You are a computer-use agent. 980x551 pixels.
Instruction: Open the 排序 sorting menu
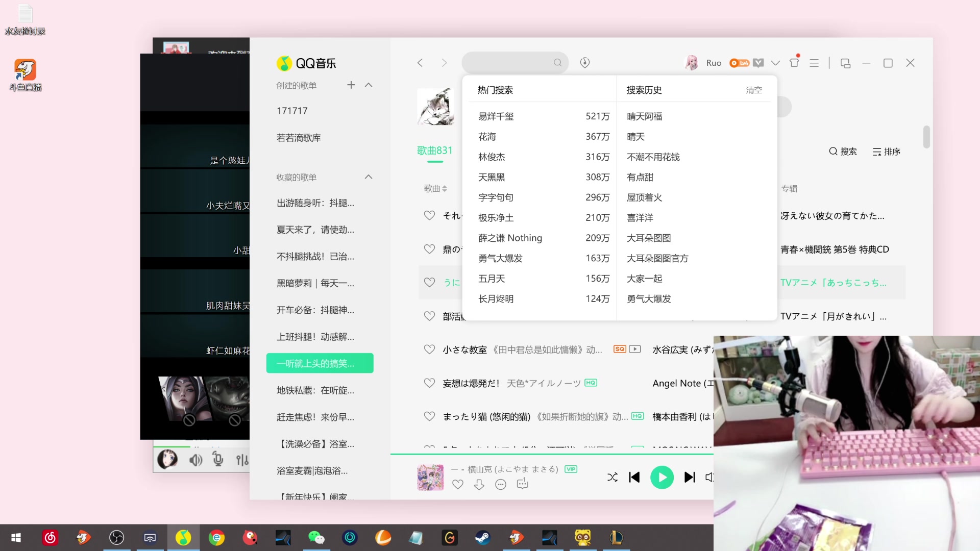point(886,151)
